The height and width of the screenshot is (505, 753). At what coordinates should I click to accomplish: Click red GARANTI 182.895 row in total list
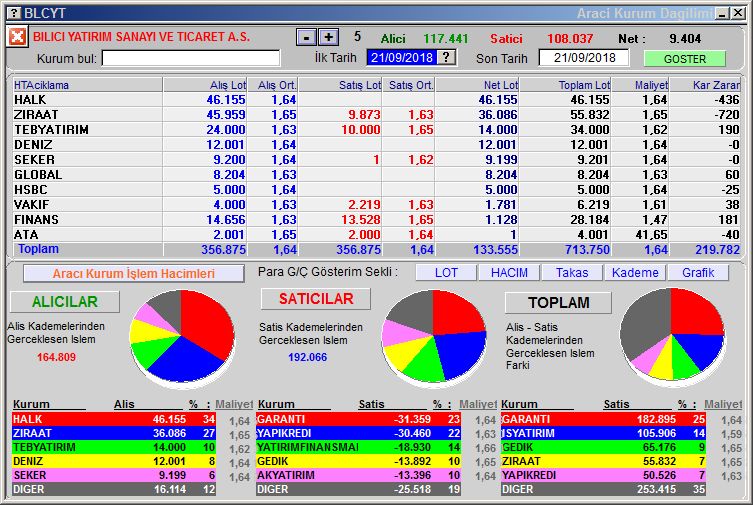[x=604, y=419]
